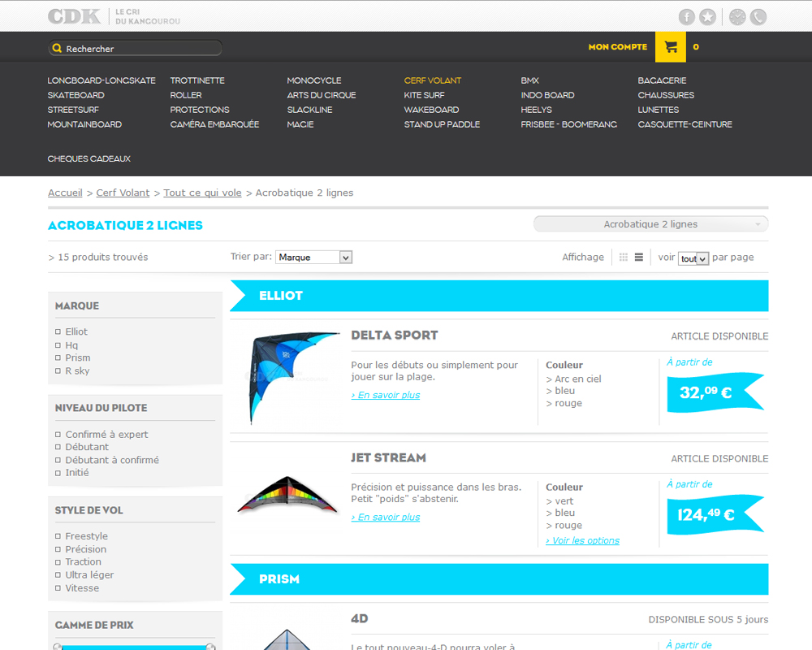Open En savoir plus for Jet Stream
The height and width of the screenshot is (650, 812).
[385, 518]
